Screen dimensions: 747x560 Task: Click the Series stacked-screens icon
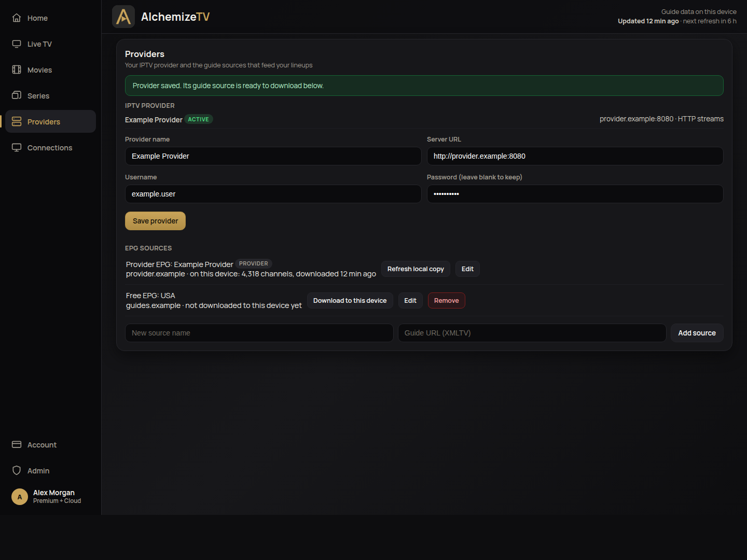(17, 96)
